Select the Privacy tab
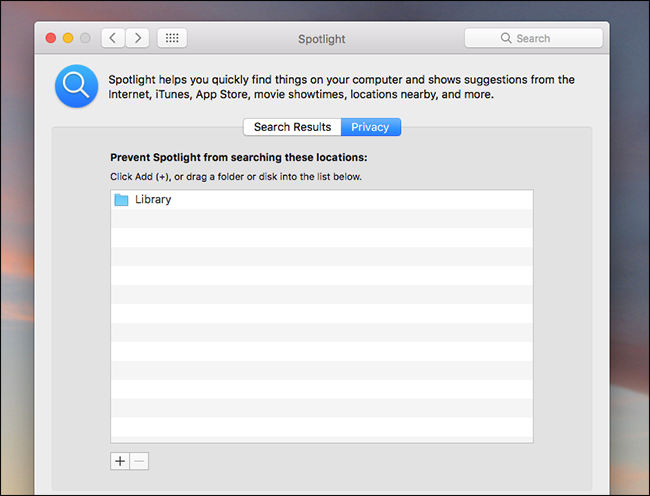650x496 pixels. (371, 127)
